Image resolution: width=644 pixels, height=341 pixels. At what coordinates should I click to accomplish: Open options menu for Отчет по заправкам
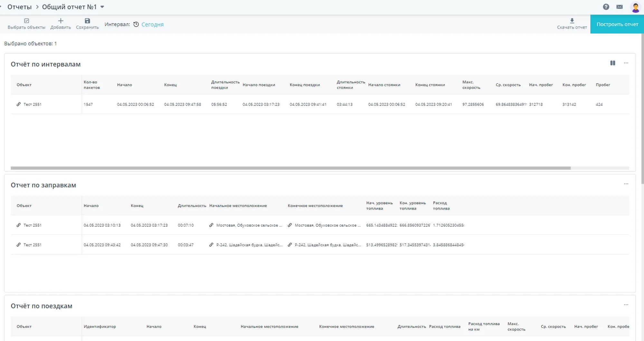click(626, 184)
